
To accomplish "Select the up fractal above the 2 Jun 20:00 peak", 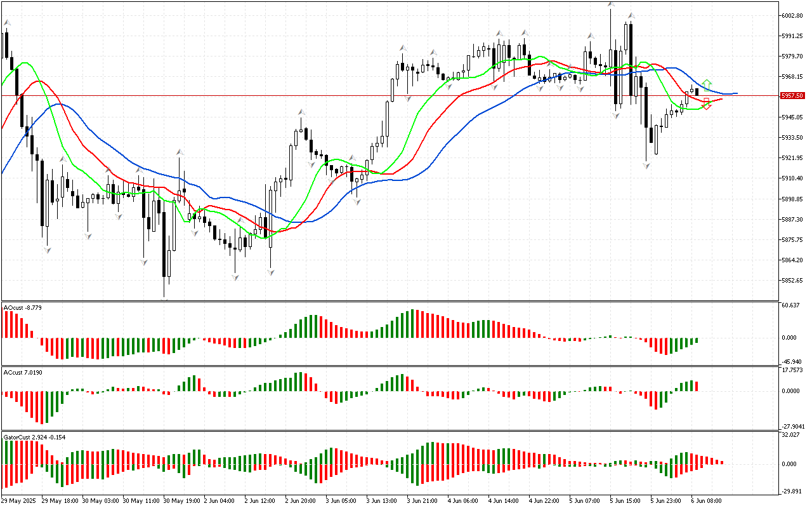I will [x=301, y=112].
